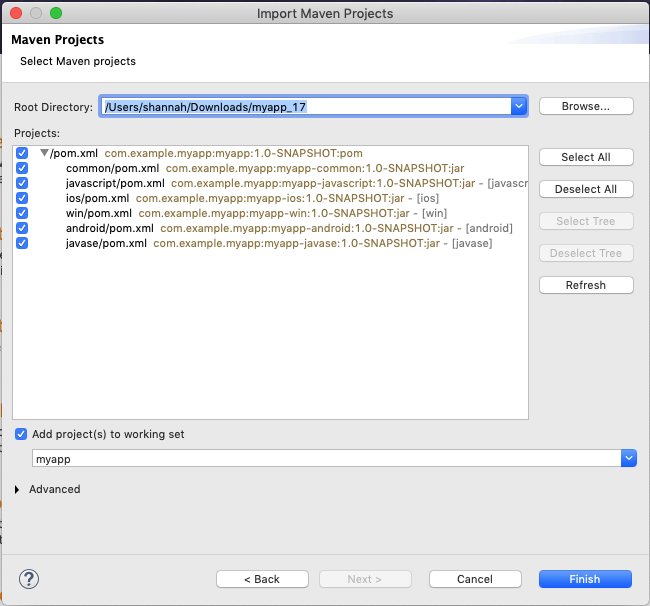This screenshot has width=650, height=606.
Task: Toggle checkbox for javase/pom.xml
Action: pos(22,242)
